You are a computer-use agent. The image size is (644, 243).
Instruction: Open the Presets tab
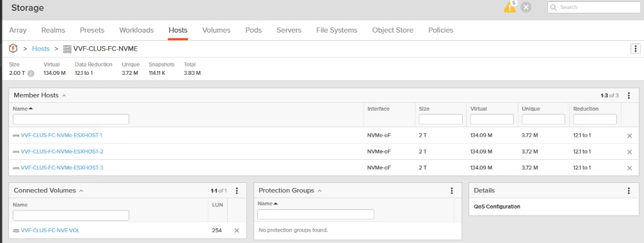click(92, 30)
